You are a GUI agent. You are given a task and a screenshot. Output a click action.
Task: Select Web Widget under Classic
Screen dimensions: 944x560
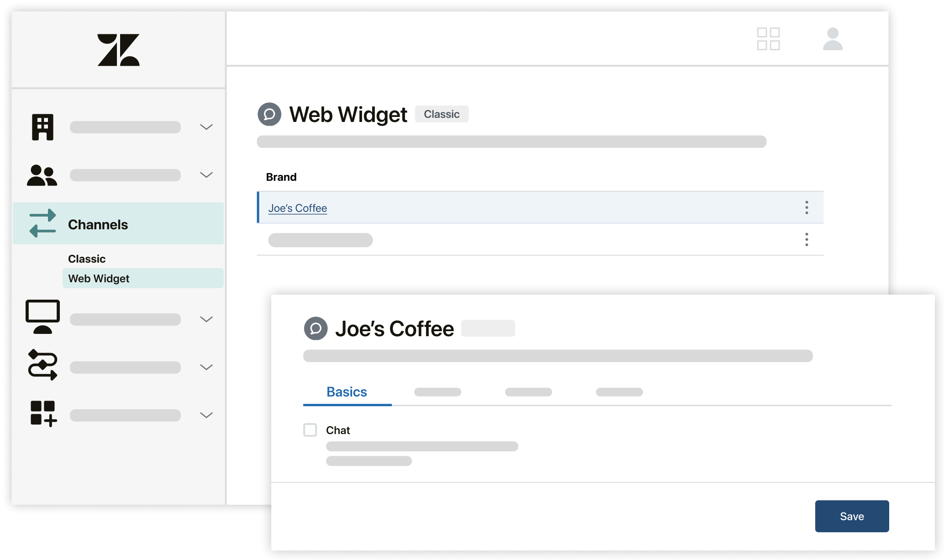pos(99,279)
